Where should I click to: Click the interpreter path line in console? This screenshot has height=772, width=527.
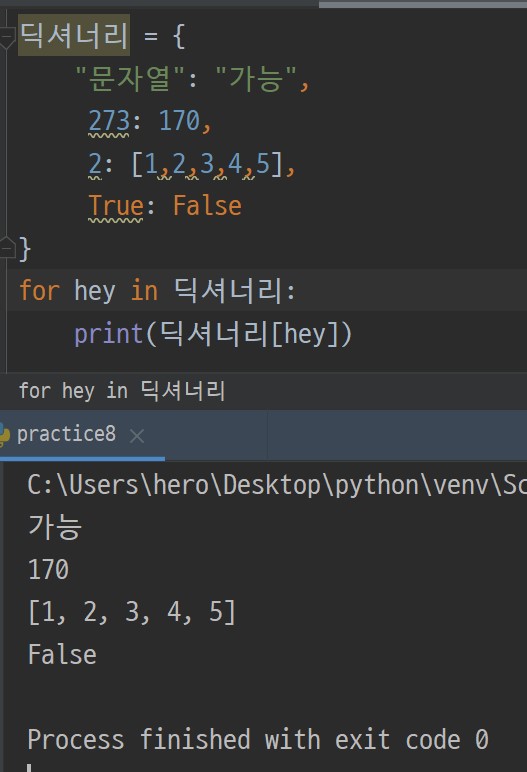(x=277, y=485)
